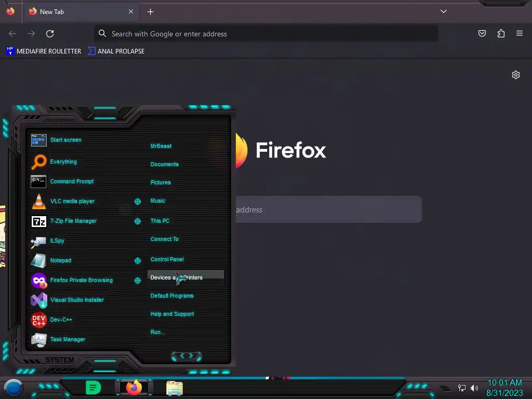Viewport: 532px width, 399px height.
Task: Open Control Panel entry
Action: (x=167, y=260)
